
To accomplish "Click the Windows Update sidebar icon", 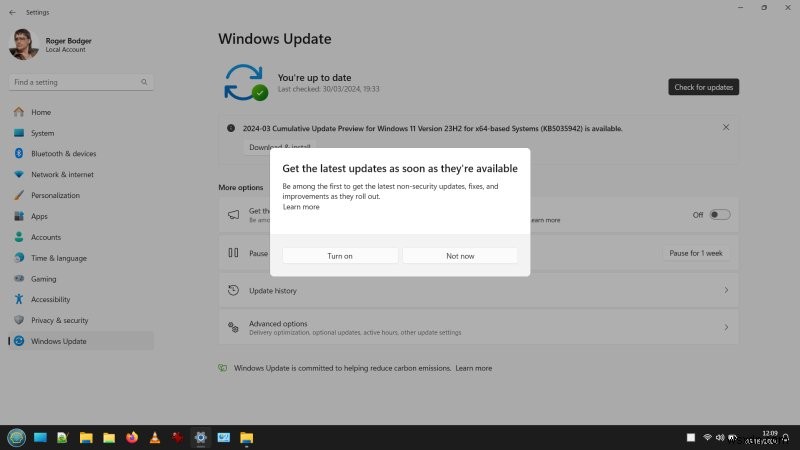I will pyautogui.click(x=19, y=341).
